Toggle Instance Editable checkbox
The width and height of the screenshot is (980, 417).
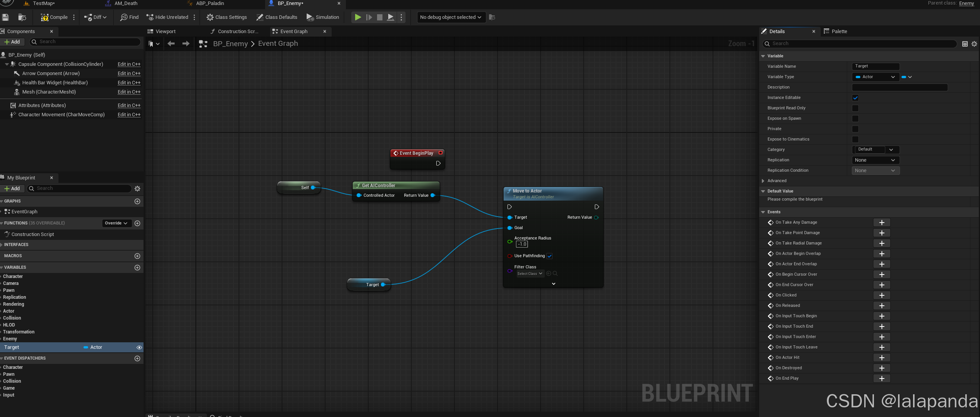[x=855, y=98]
